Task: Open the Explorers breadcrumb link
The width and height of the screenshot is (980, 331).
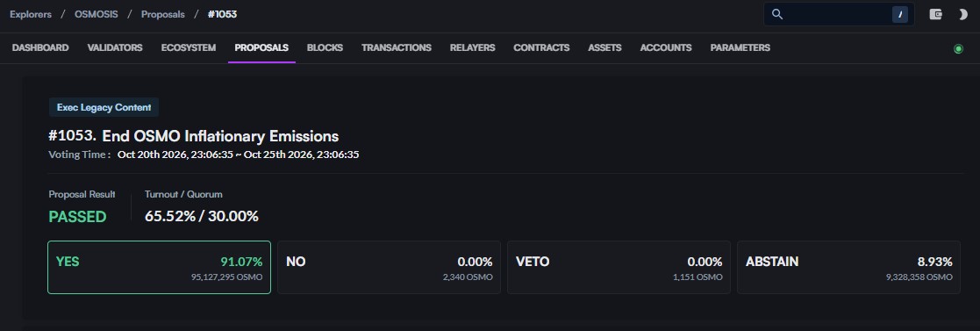Action: pyautogui.click(x=31, y=14)
